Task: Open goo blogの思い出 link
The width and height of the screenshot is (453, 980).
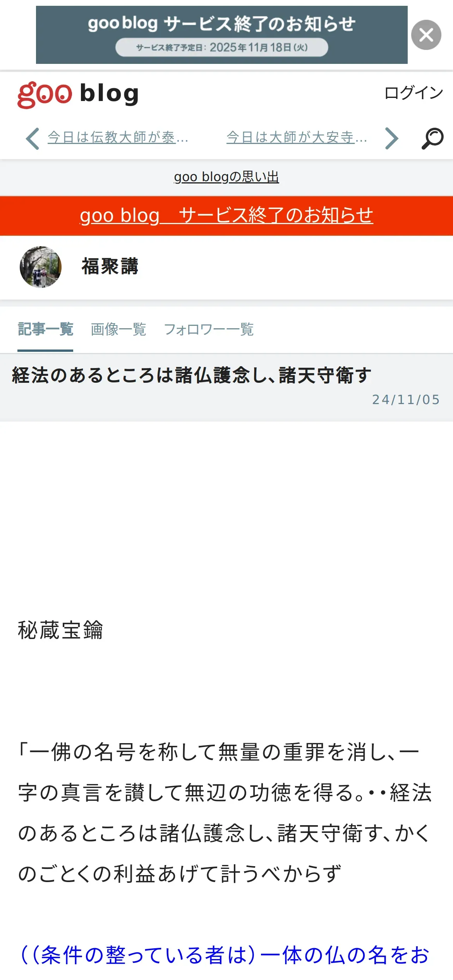Action: pyautogui.click(x=226, y=177)
